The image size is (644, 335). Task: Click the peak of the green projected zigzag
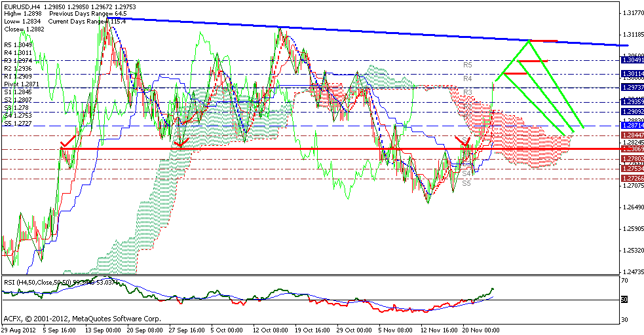coord(529,41)
